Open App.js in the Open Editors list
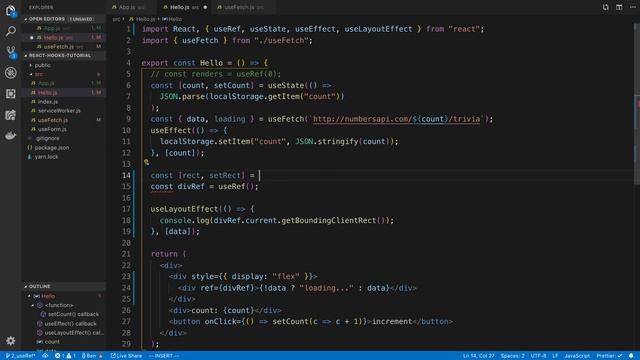This screenshot has height=360, width=640. tap(63, 28)
